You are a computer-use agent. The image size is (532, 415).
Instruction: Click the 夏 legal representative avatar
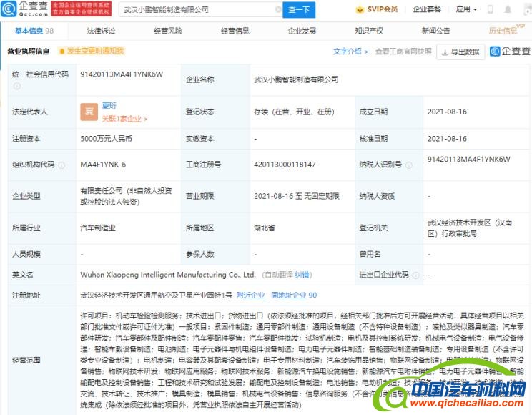(89, 112)
